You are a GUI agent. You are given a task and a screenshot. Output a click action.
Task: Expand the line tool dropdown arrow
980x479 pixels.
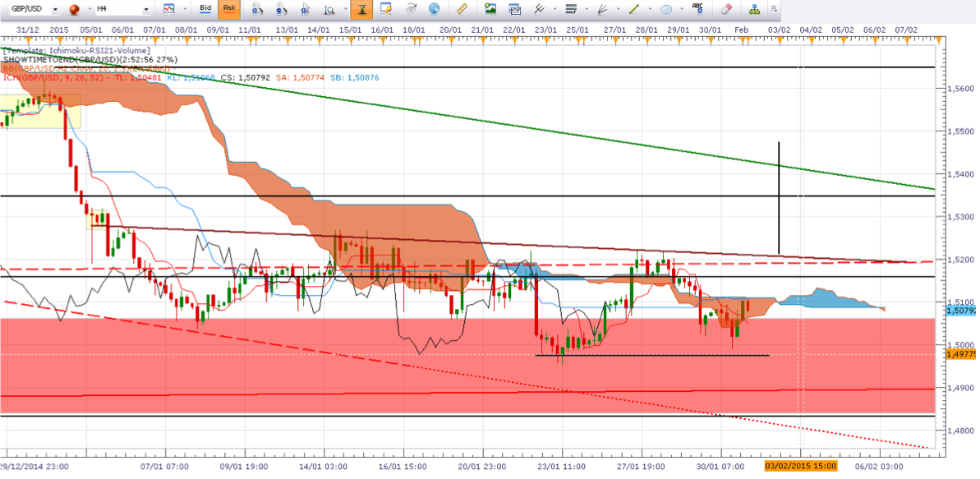pyautogui.click(x=650, y=10)
